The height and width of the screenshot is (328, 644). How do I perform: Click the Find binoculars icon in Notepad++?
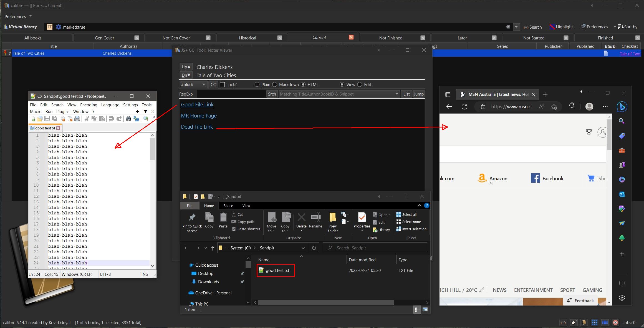(128, 119)
